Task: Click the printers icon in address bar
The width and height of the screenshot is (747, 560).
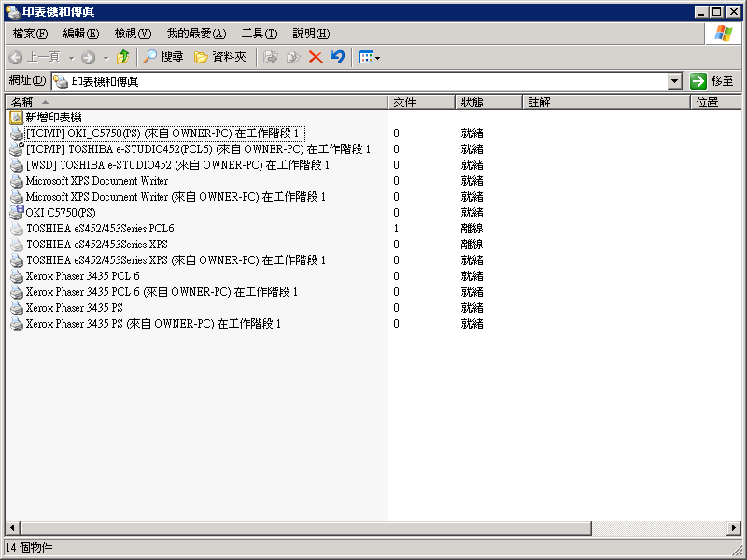Action: coord(61,81)
